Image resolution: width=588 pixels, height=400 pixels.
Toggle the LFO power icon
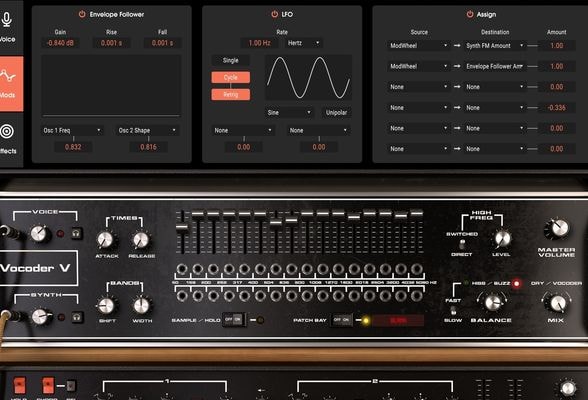tap(274, 14)
